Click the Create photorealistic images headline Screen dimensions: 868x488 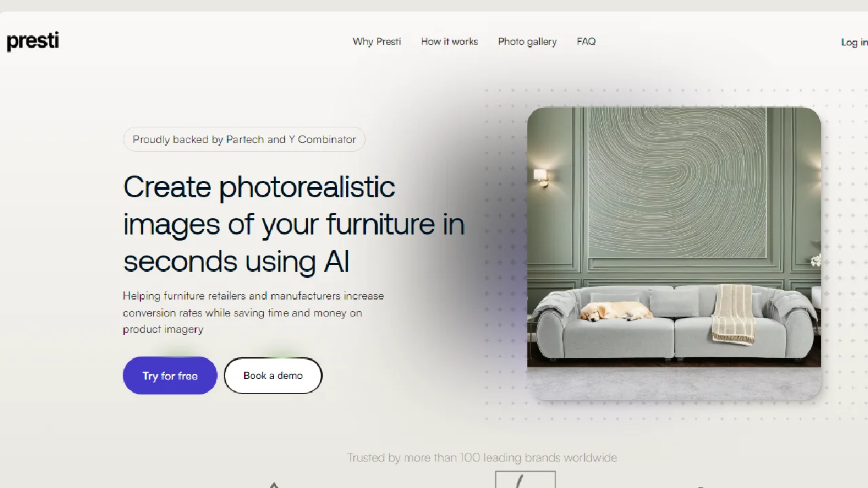294,224
